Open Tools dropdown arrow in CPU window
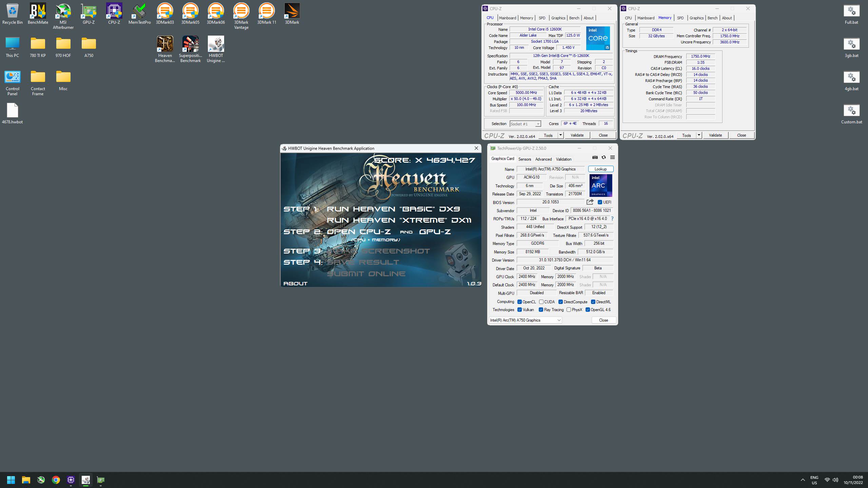This screenshot has height=488, width=868. pyautogui.click(x=560, y=135)
